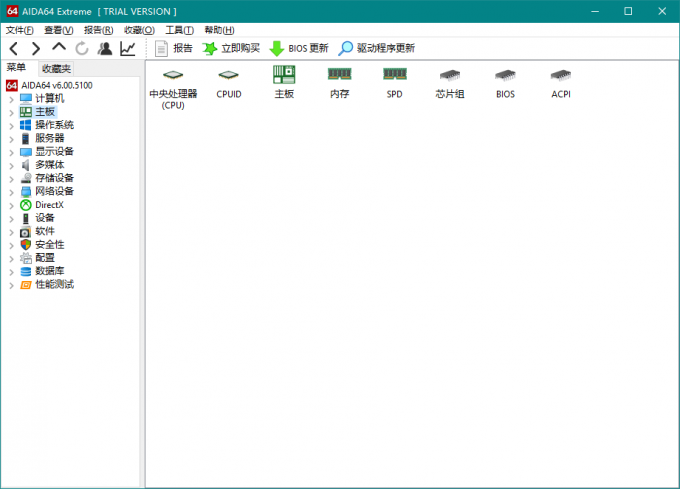Click the 报告 toolbar button
The image size is (680, 489).
pos(173,48)
